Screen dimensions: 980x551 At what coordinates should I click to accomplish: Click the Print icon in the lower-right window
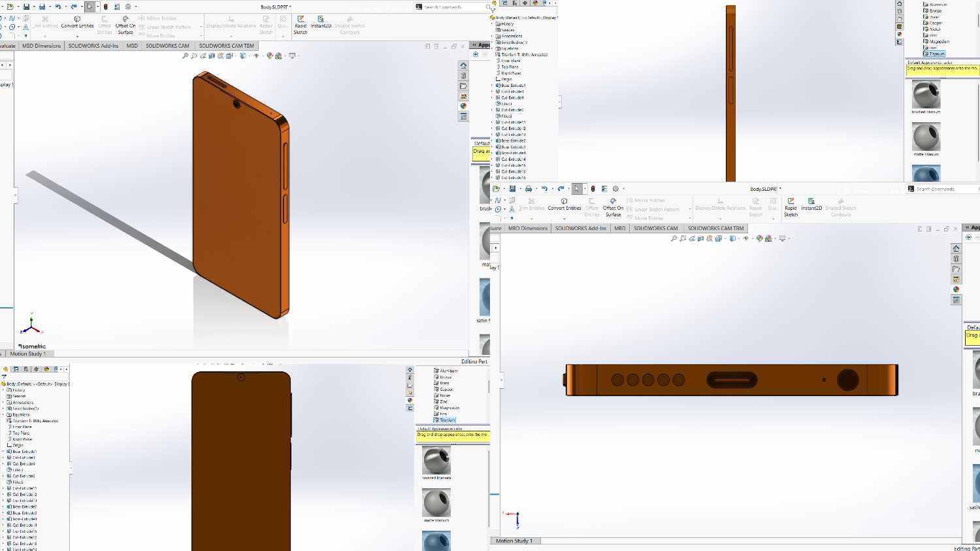[x=529, y=189]
